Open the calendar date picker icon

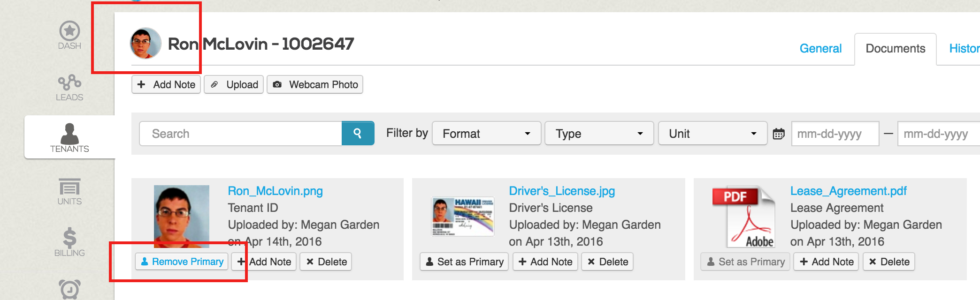[x=779, y=134]
